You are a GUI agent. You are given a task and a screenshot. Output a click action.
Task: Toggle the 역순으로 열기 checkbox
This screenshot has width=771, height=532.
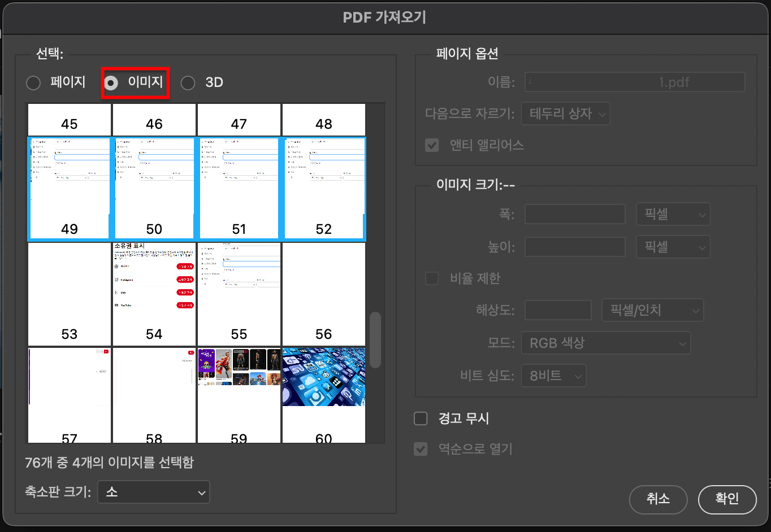[421, 449]
